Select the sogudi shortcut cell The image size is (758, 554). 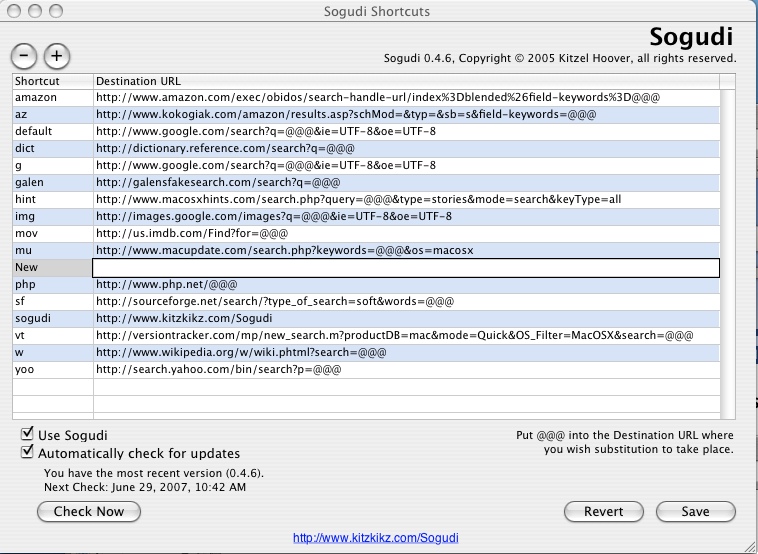click(x=53, y=318)
